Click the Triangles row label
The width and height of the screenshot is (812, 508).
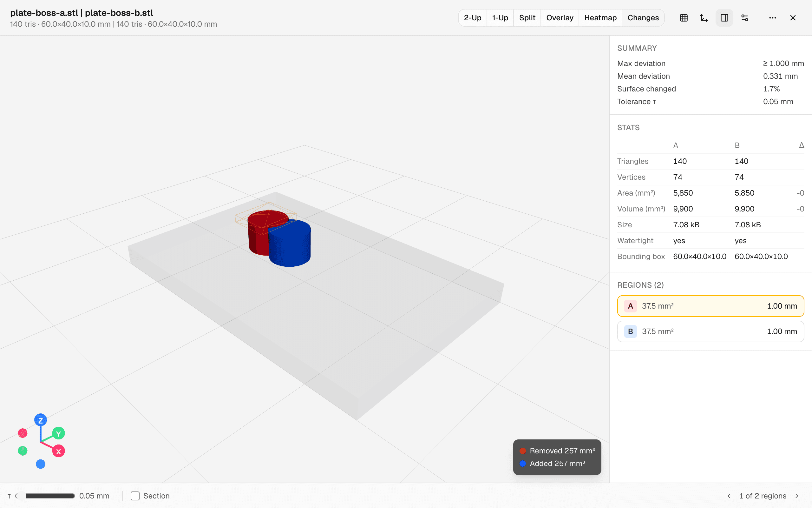click(x=633, y=161)
